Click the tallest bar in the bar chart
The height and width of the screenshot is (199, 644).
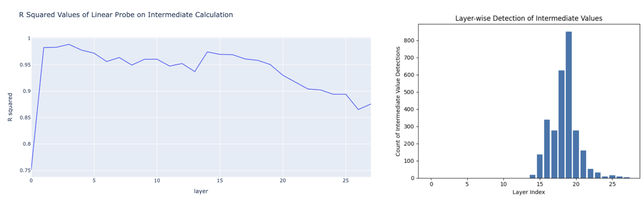(x=569, y=104)
